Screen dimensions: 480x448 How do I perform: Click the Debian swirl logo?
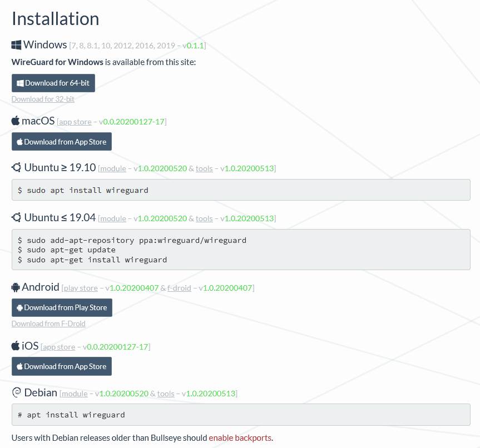17,392
